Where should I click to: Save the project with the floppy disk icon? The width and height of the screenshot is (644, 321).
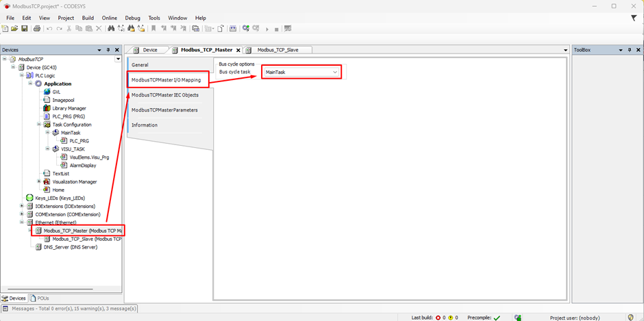[24, 28]
